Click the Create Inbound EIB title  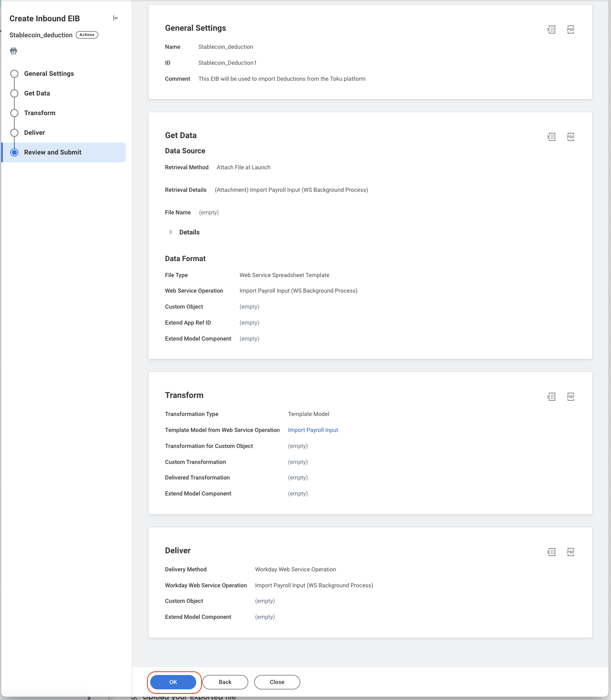point(45,18)
